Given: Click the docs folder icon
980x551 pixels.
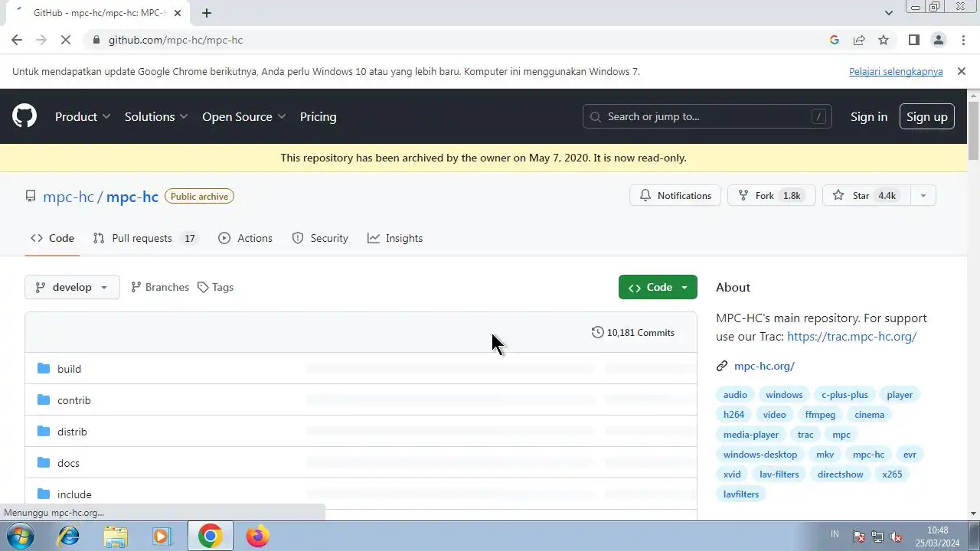Looking at the screenshot, I should pyautogui.click(x=44, y=463).
